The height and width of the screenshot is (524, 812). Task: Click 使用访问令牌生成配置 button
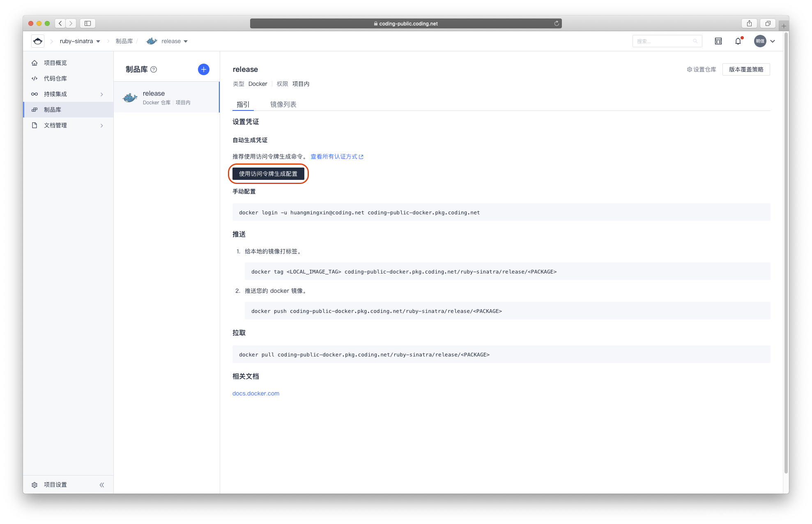point(268,174)
